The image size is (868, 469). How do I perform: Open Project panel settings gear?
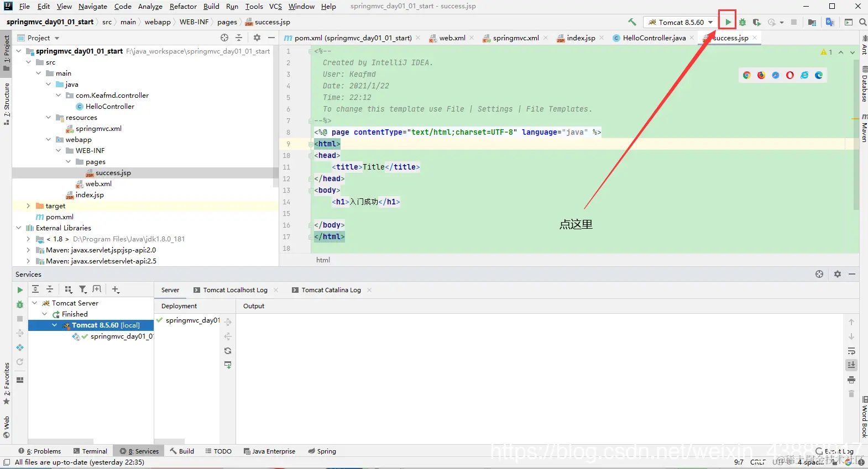tap(257, 38)
